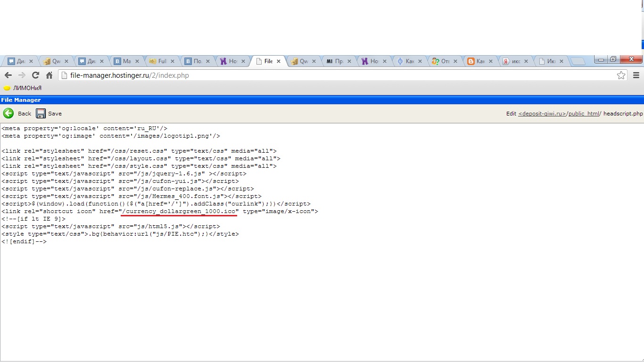Switch to the MI tab labeled Пр

pos(339,61)
